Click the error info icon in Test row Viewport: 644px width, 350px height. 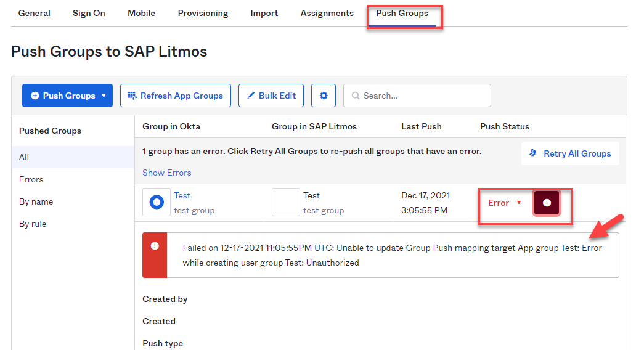click(x=547, y=203)
